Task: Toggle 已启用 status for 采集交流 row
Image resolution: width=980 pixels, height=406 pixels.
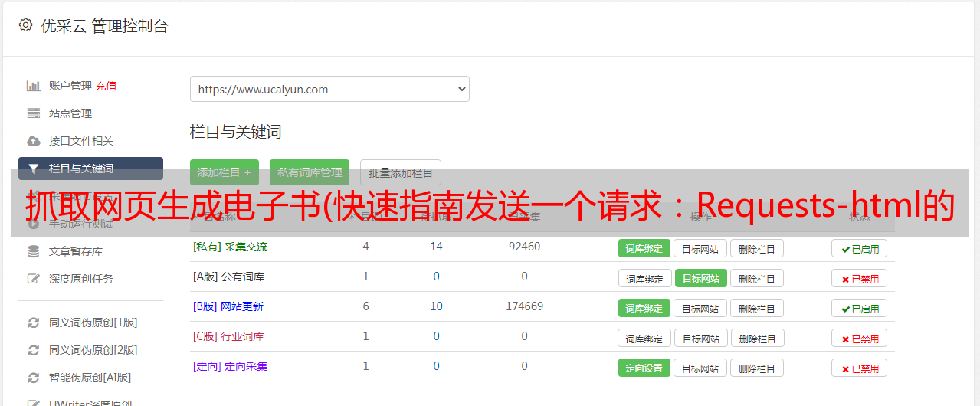Action: point(859,248)
